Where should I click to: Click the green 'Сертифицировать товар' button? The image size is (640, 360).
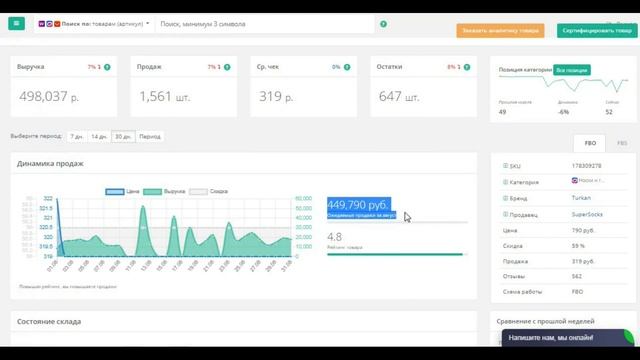[597, 31]
